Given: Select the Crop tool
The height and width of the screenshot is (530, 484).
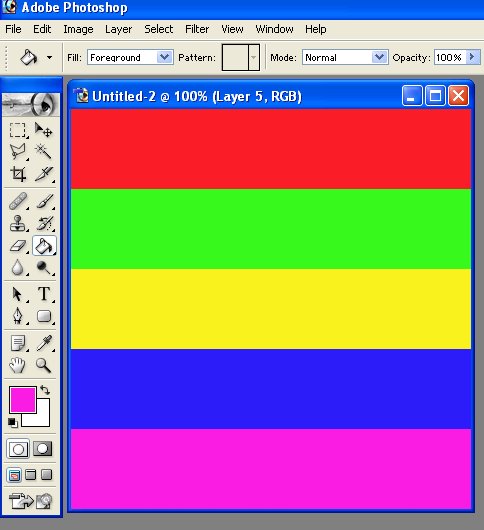Looking at the screenshot, I should click(x=18, y=174).
